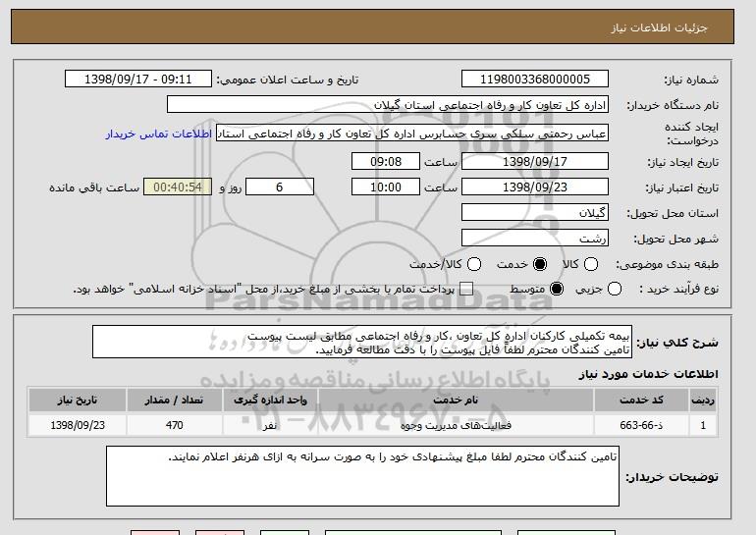This screenshot has height=535, width=756.
Task: Click the buyer notes text area
Action: 362,476
